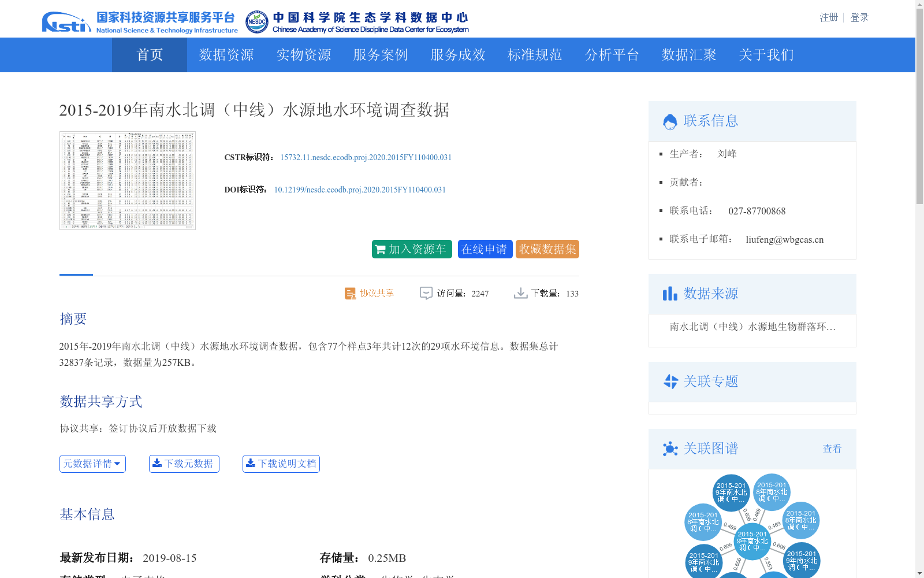Open the 实物资源 menu
Image resolution: width=924 pixels, height=578 pixels.
[x=304, y=55]
